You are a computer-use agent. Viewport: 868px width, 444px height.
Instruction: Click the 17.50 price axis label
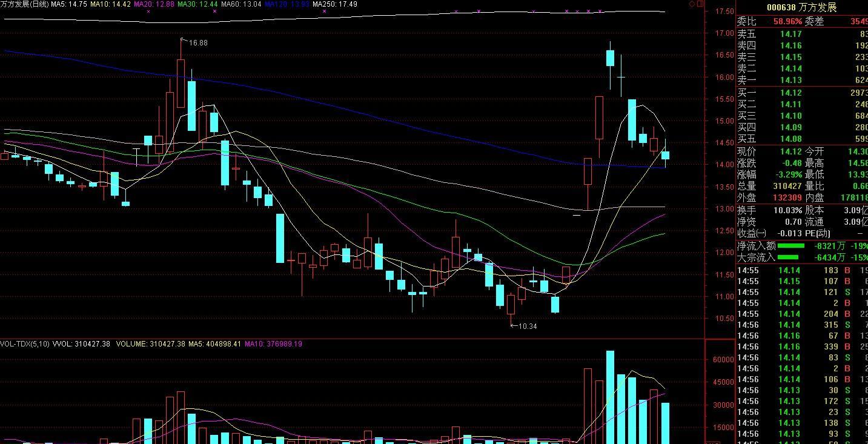724,12
